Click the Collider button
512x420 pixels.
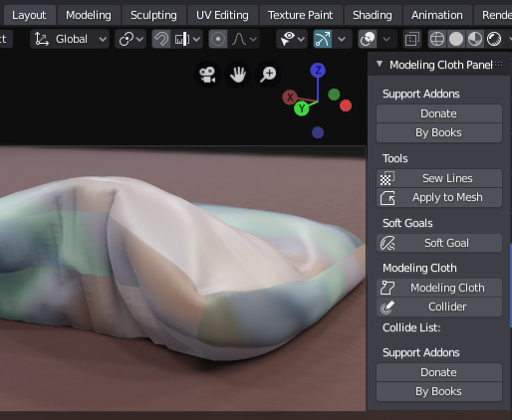[x=439, y=308]
